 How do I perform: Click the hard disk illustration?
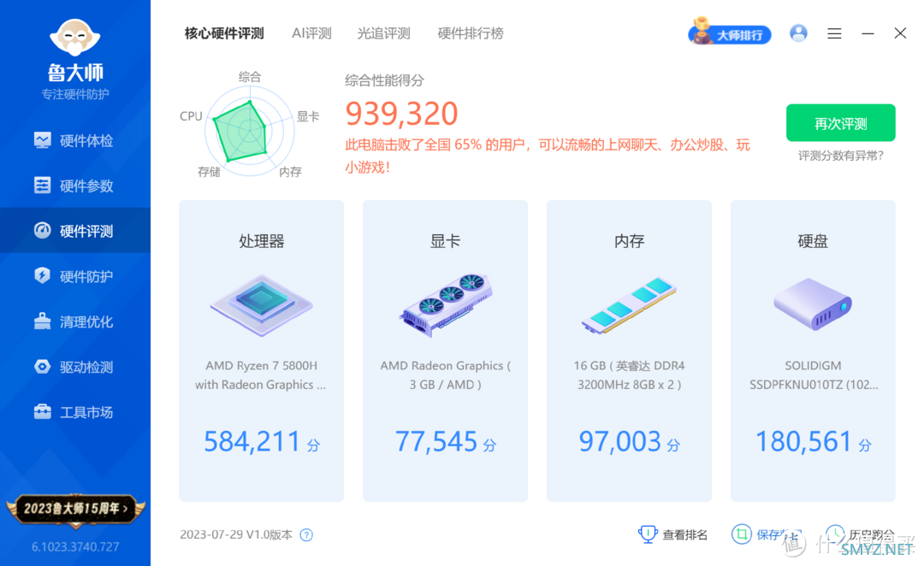click(813, 304)
